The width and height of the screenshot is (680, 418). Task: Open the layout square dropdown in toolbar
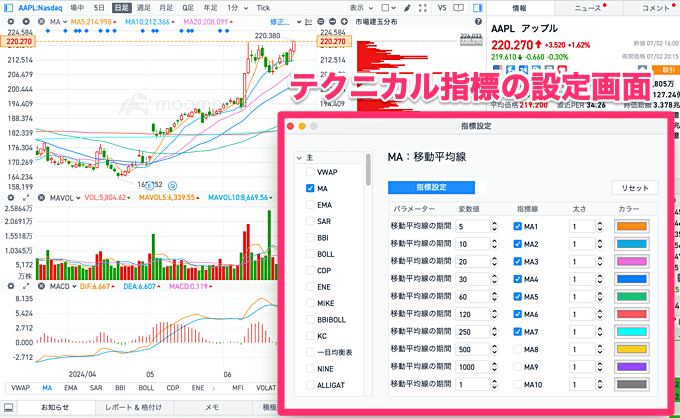(x=389, y=8)
